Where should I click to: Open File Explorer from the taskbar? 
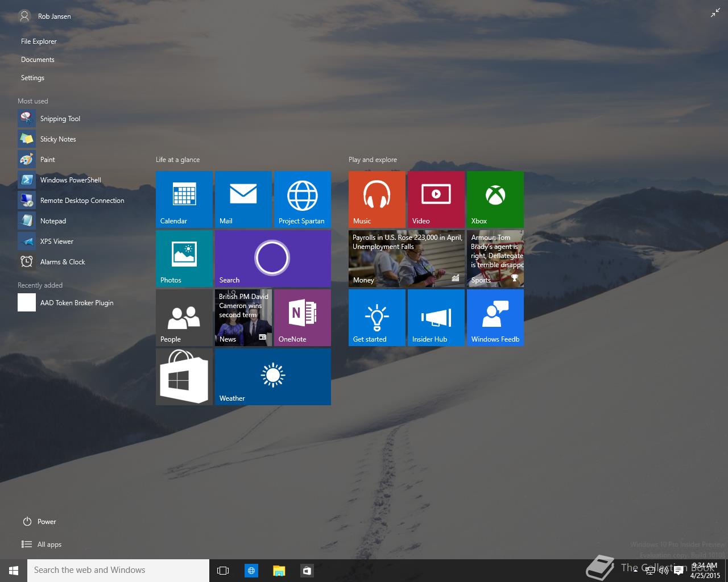click(x=279, y=571)
